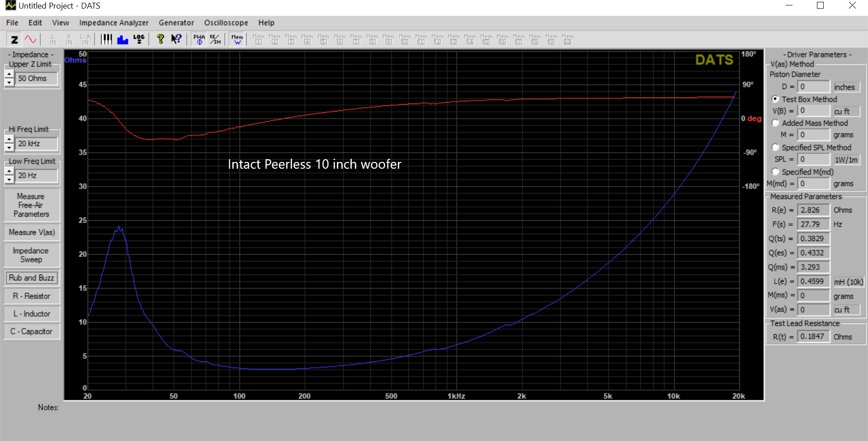This screenshot has width=868, height=441.
Task: Open the View menu
Action: pos(61,23)
